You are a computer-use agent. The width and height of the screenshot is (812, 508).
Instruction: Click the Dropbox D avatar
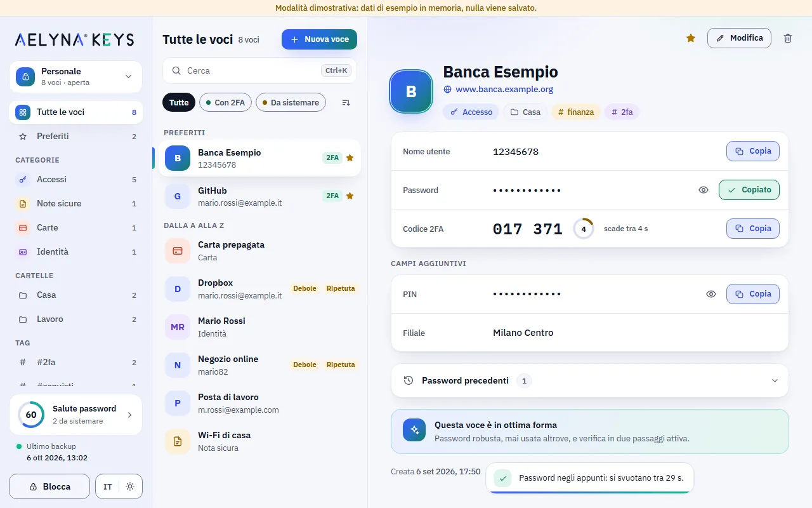(178, 289)
